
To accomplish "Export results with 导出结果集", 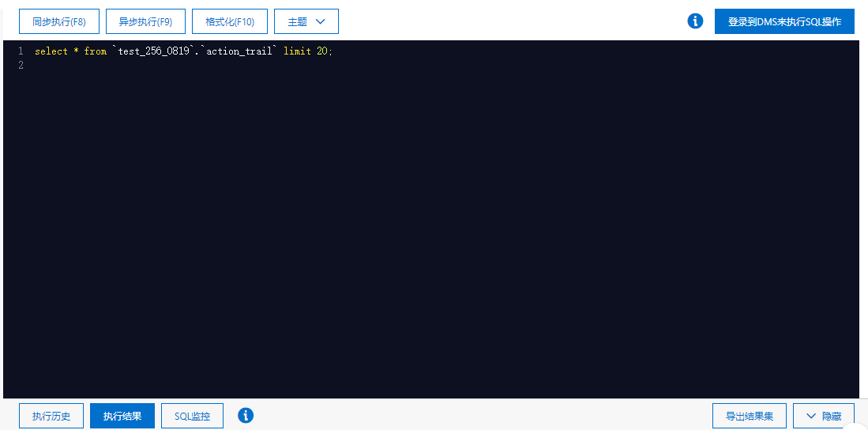I will (x=750, y=416).
